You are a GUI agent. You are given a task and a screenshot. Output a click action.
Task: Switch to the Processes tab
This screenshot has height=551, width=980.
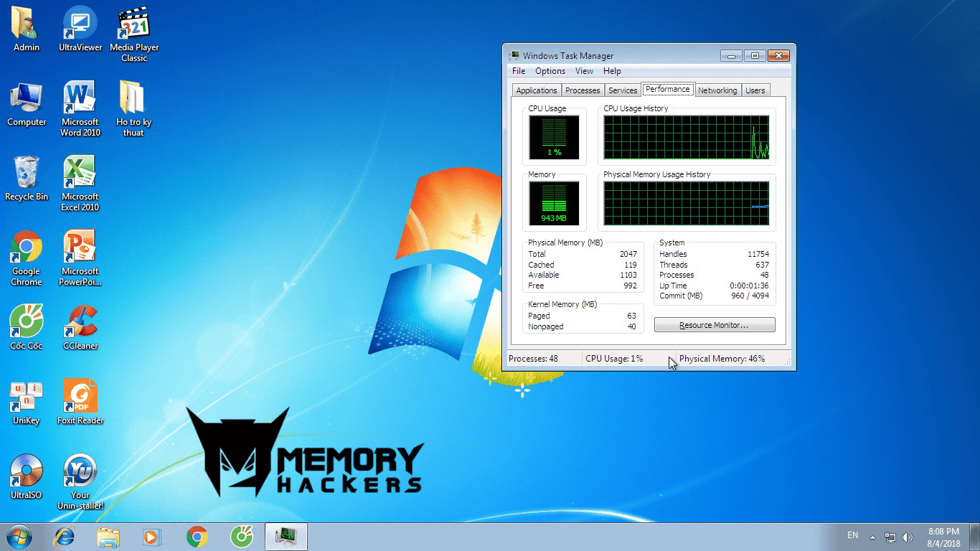[x=583, y=90]
